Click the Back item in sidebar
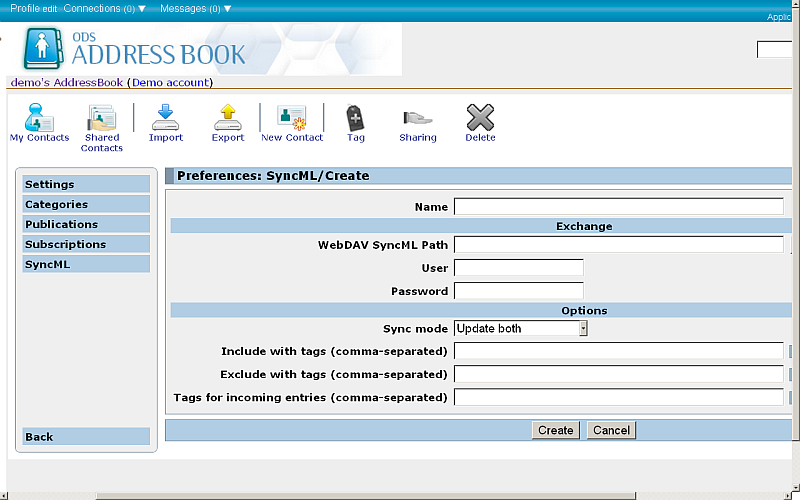 tap(86, 437)
